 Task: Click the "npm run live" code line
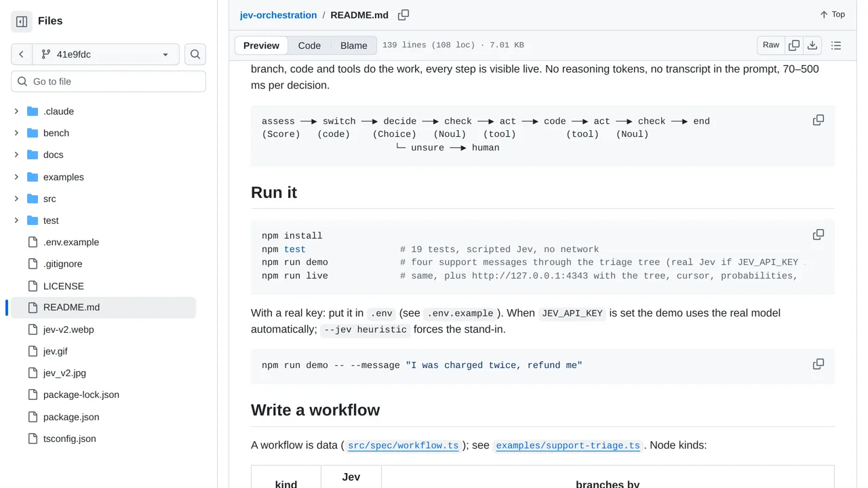(295, 276)
